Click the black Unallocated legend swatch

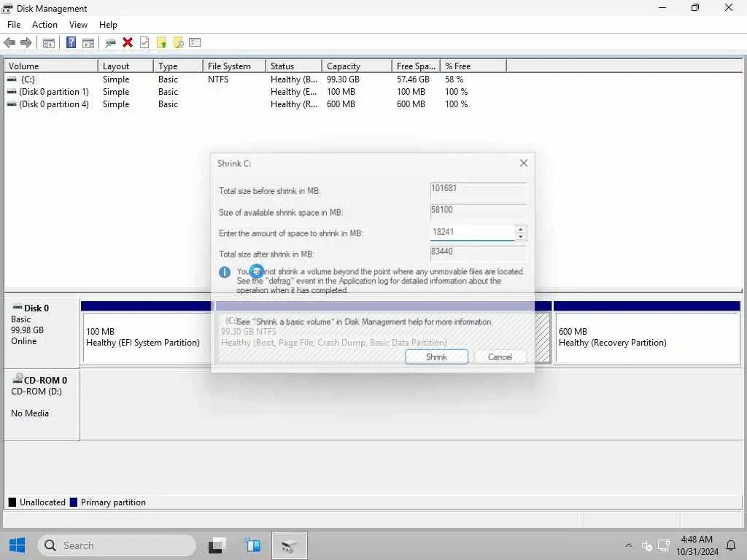coord(12,502)
